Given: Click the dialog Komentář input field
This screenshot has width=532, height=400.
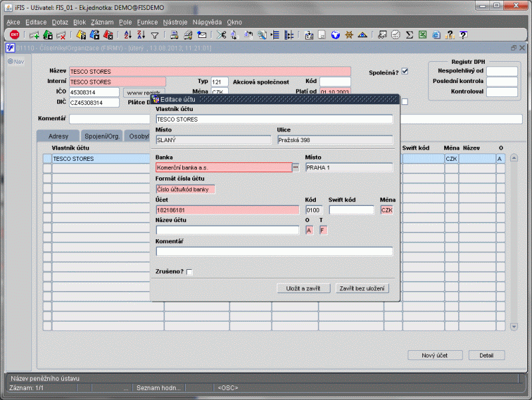Looking at the screenshot, I should click(274, 251).
